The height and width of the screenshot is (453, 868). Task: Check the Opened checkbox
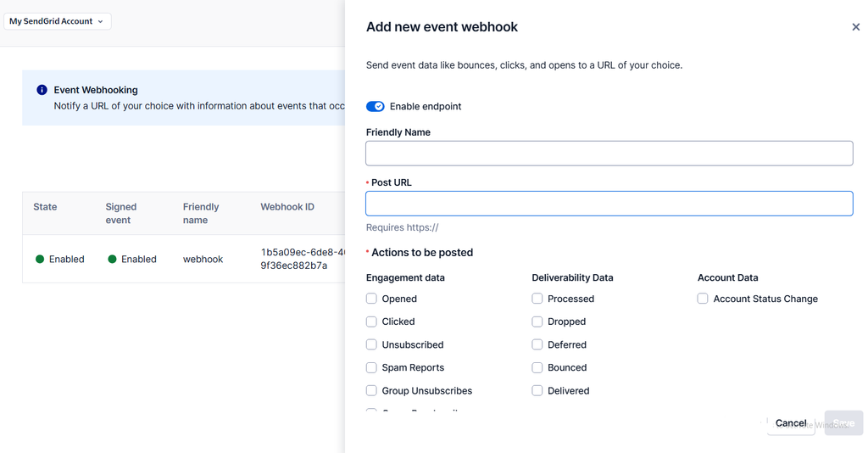pos(371,299)
